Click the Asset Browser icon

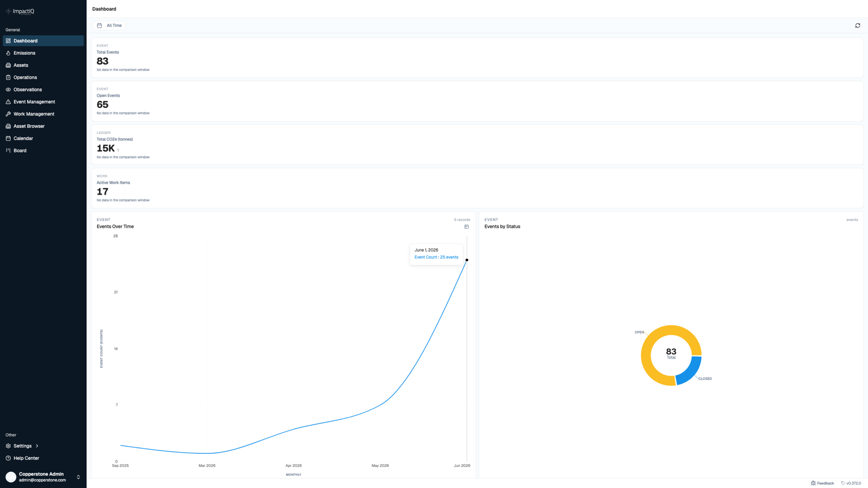click(8, 126)
